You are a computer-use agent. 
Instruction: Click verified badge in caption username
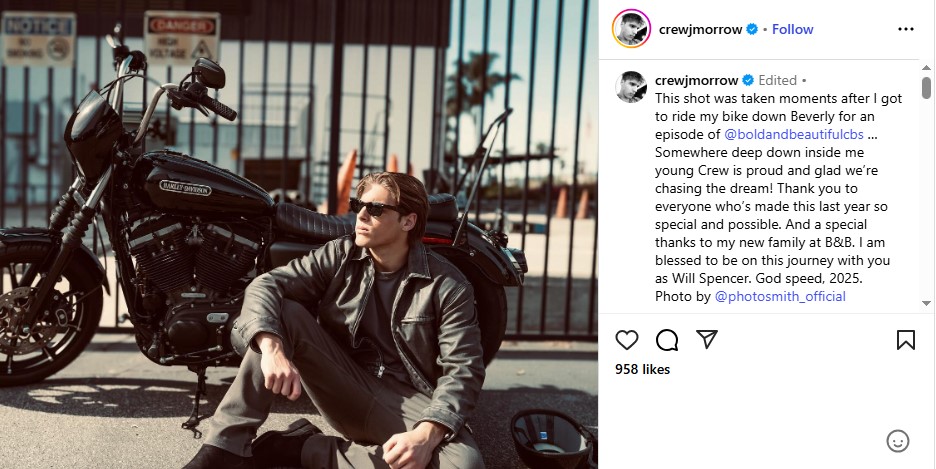click(747, 80)
